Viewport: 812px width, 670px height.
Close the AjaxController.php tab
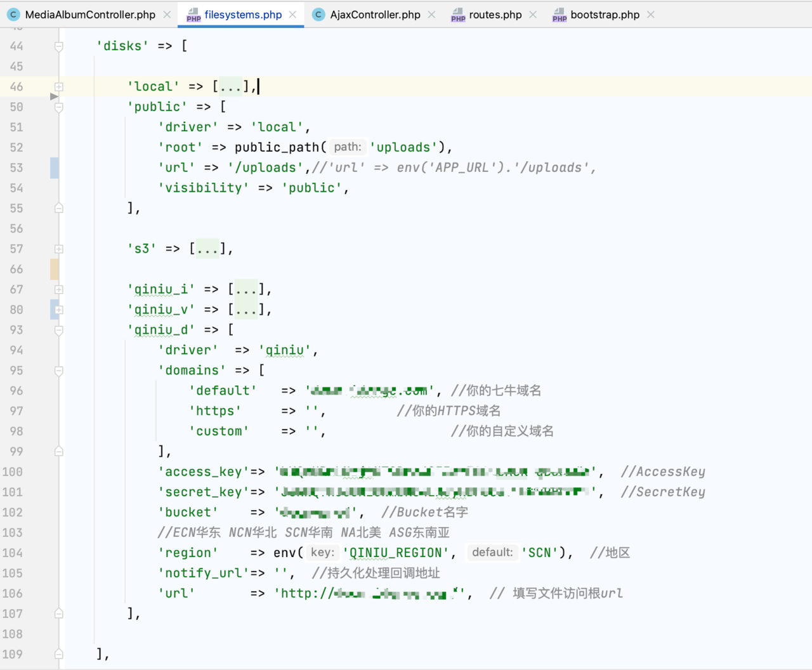click(x=431, y=15)
